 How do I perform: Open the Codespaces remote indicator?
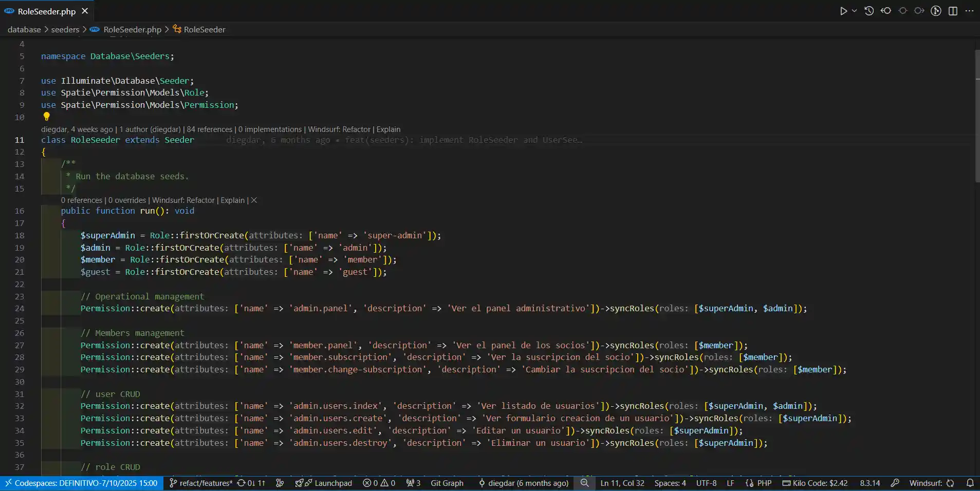81,483
